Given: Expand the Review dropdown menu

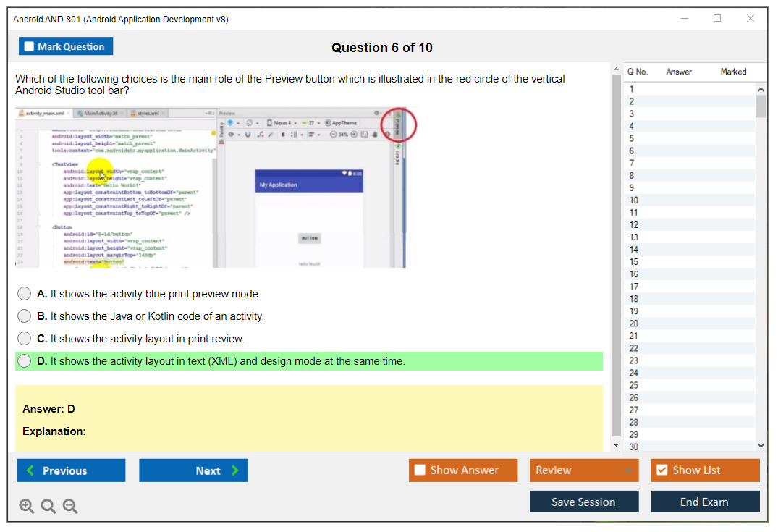Looking at the screenshot, I should pos(583,470).
